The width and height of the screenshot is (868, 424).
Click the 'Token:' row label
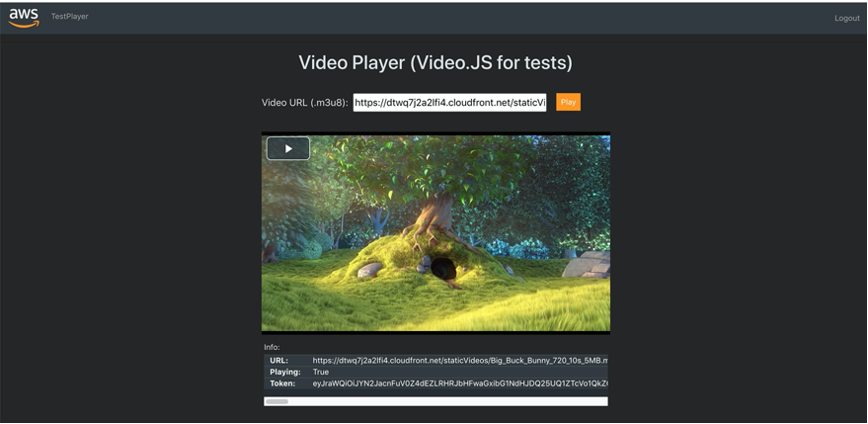282,383
